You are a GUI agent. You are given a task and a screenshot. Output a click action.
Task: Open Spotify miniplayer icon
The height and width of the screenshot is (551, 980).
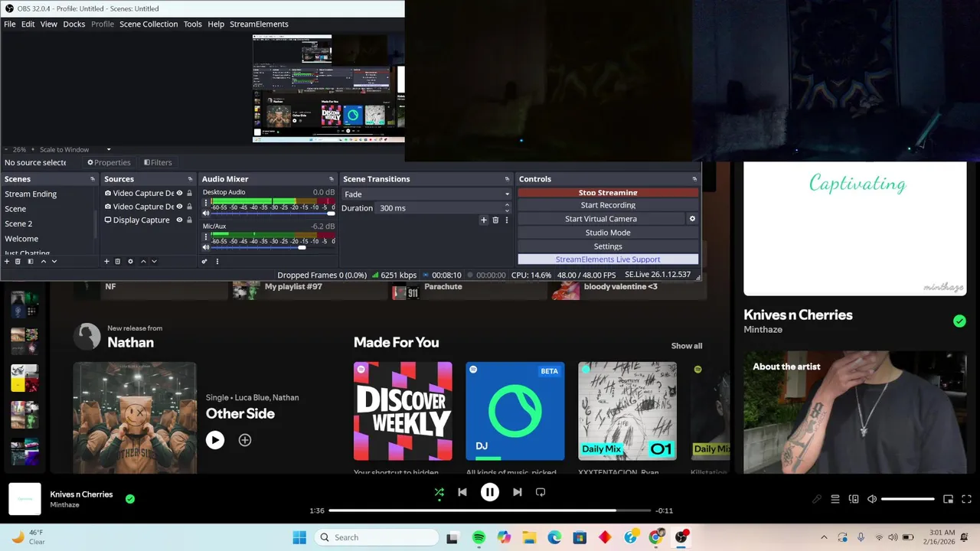948,499
